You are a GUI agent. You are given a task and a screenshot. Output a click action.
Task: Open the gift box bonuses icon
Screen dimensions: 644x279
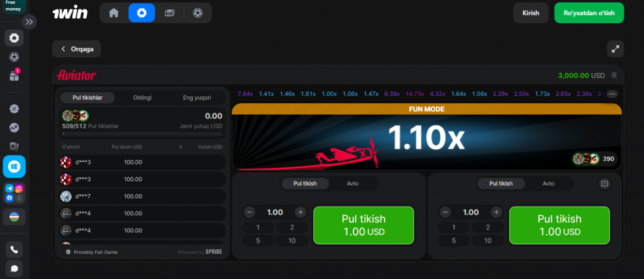click(14, 76)
